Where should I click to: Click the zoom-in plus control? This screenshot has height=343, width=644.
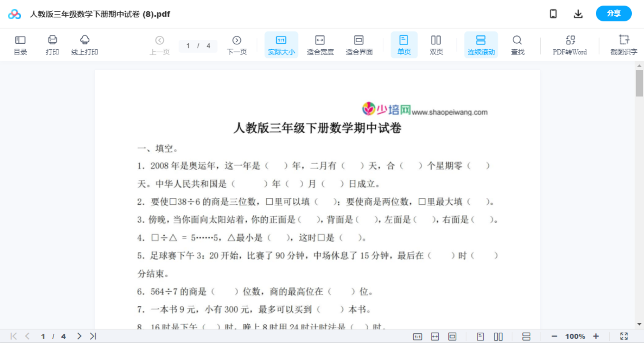[x=596, y=336]
